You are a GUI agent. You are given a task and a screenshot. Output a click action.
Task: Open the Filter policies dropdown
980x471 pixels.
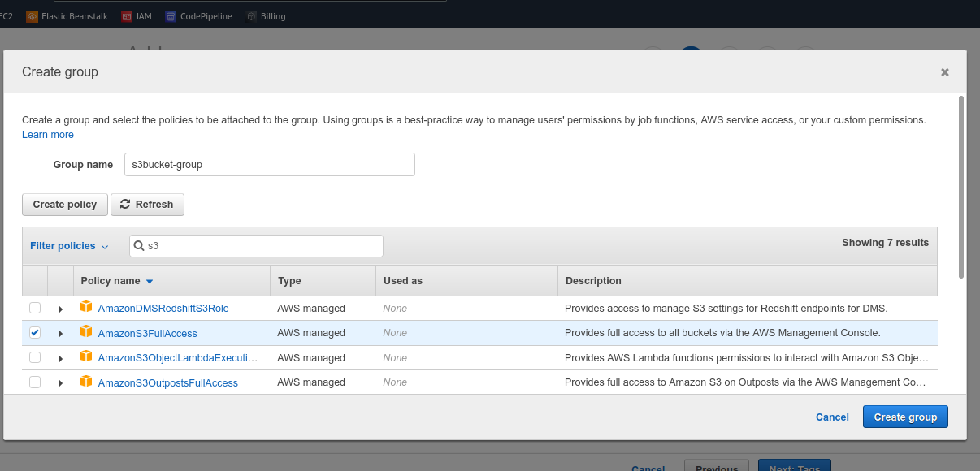point(69,246)
